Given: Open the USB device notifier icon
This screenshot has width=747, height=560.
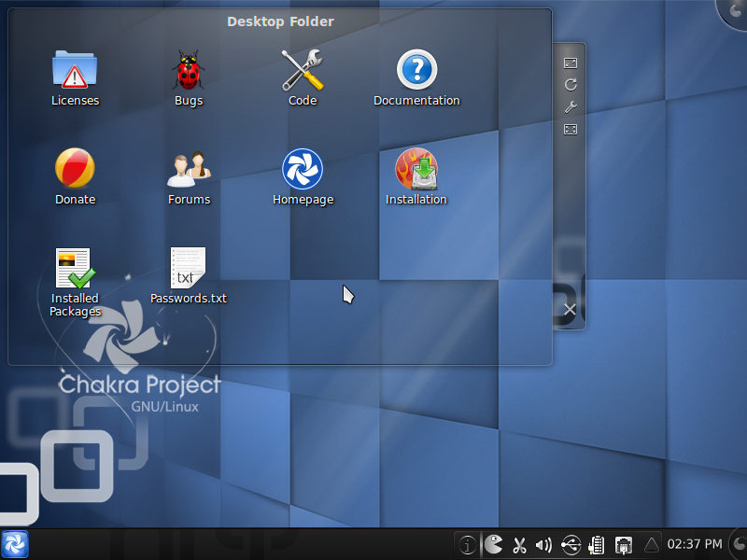Looking at the screenshot, I should (x=571, y=545).
